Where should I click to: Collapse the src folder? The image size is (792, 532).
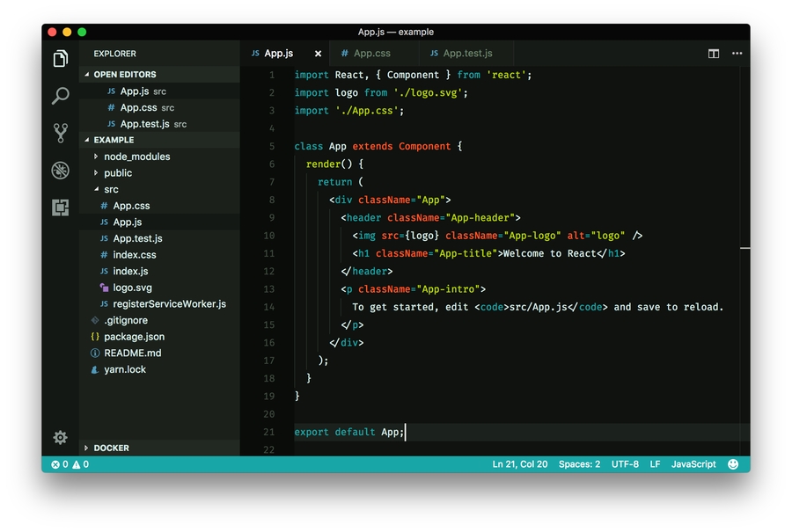110,189
